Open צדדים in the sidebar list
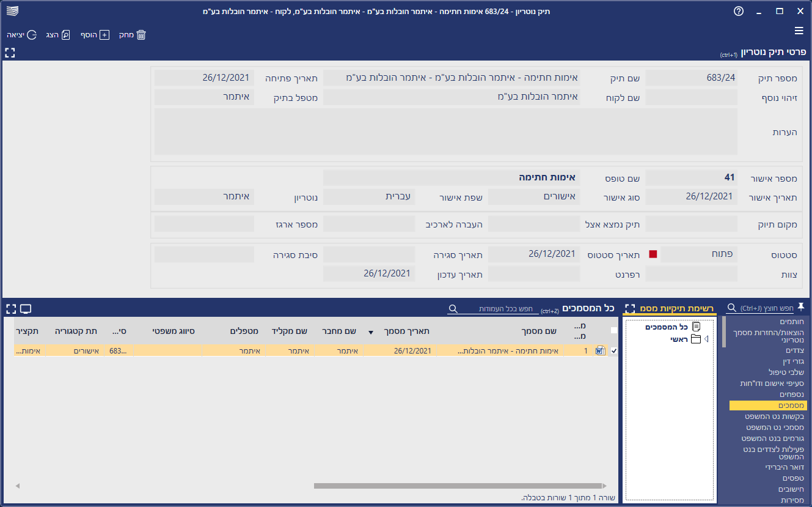This screenshot has height=507, width=812. (795, 350)
